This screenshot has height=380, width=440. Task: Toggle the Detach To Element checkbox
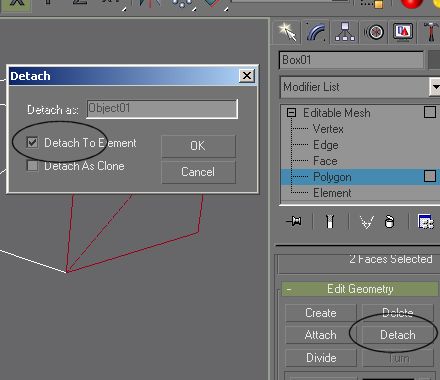[32, 143]
